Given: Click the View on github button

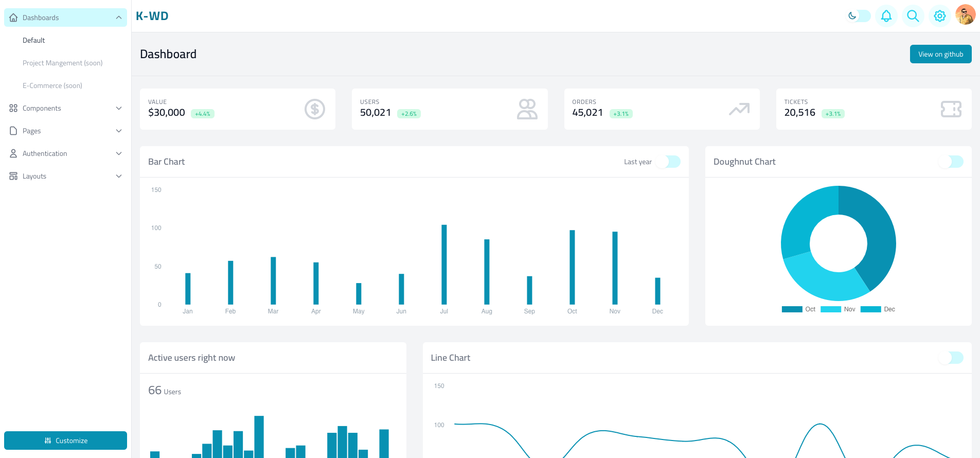Looking at the screenshot, I should pos(940,54).
